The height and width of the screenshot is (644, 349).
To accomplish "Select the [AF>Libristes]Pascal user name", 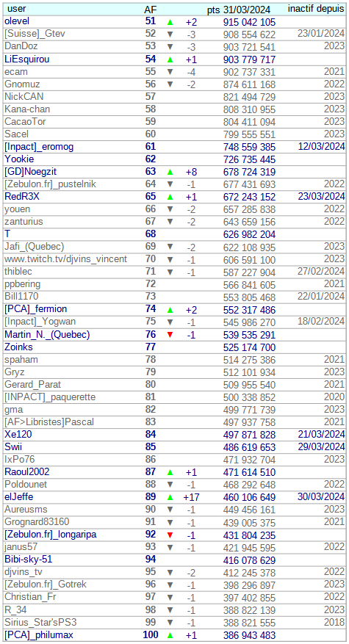I will [x=49, y=422].
